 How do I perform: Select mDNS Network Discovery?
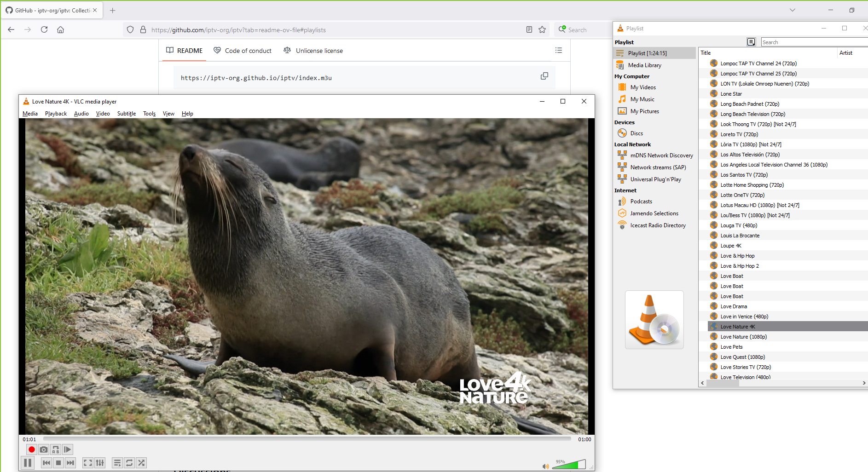[655, 155]
